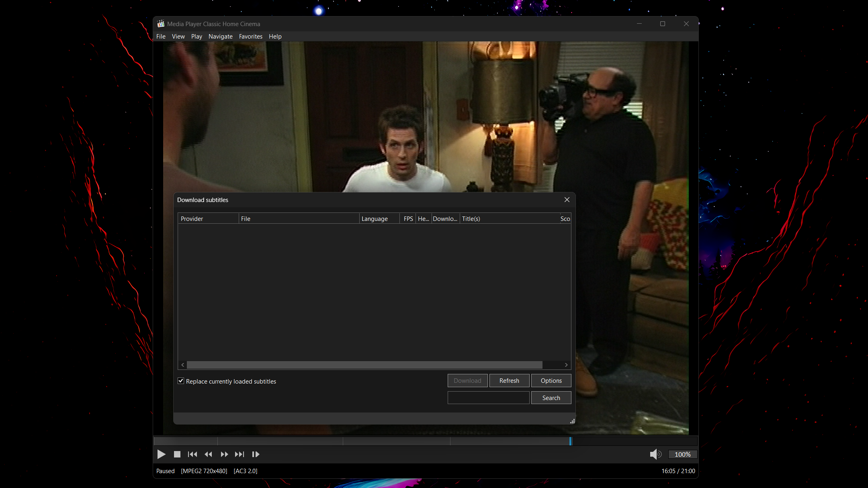Sort by Language column header
The width and height of the screenshot is (868, 488).
[379, 218]
